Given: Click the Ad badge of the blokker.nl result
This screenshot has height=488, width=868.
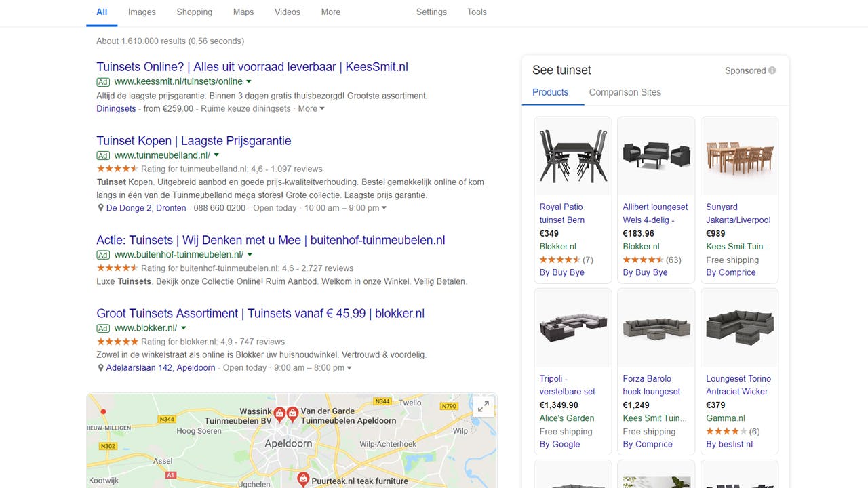Looking at the screenshot, I should point(103,329).
